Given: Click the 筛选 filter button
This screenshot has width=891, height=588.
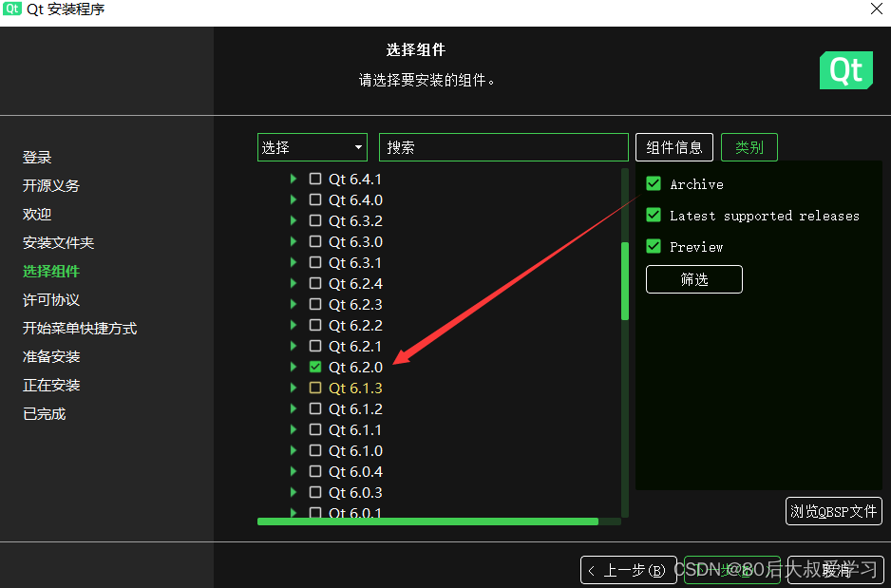Looking at the screenshot, I should point(693,278).
